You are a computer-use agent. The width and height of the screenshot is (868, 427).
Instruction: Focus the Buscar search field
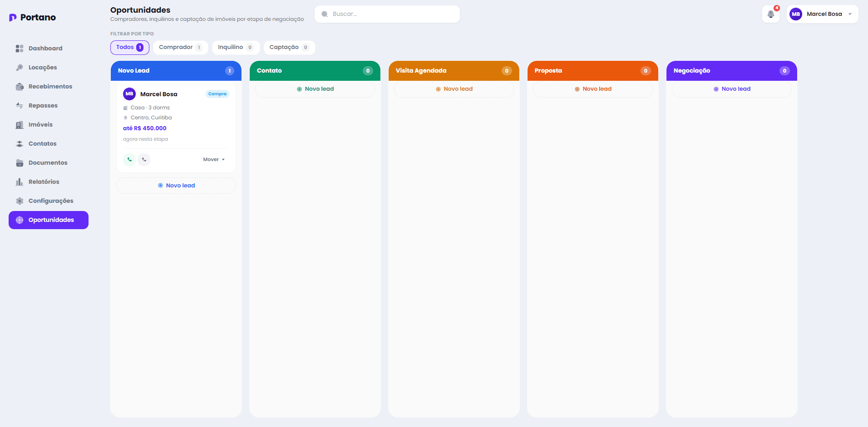[387, 14]
